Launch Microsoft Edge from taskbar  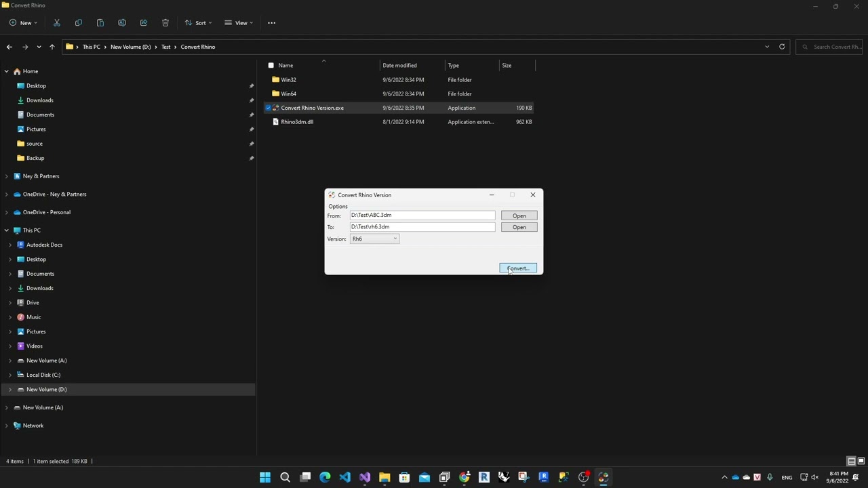[x=325, y=477]
